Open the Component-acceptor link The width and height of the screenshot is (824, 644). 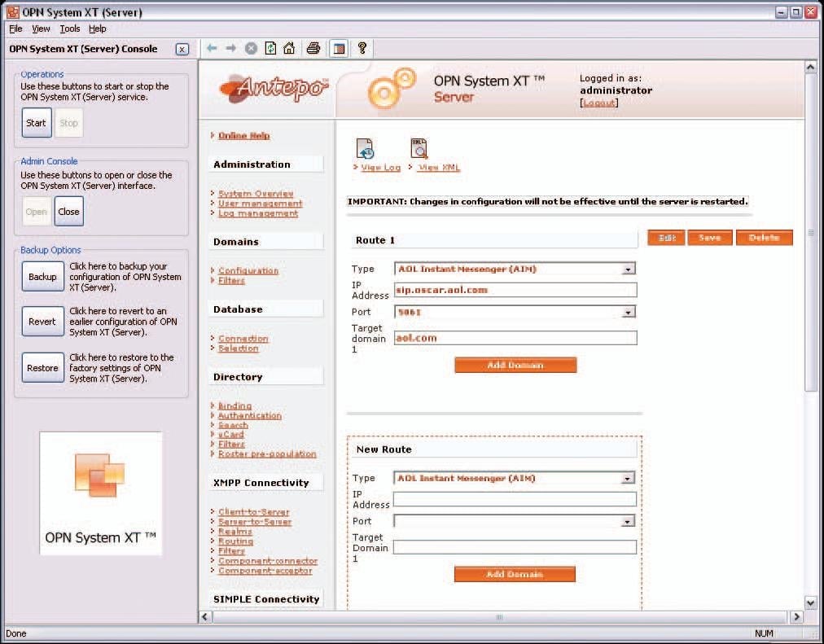tap(265, 571)
